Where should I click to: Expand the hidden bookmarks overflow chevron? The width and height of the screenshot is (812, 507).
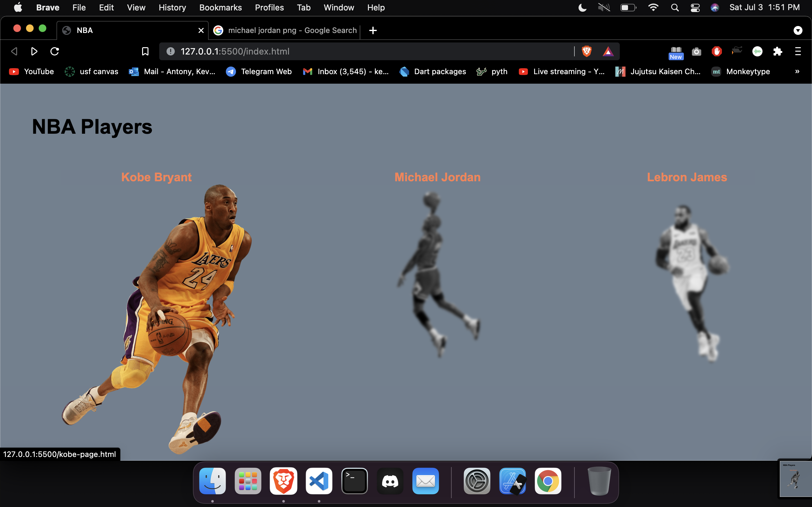(x=797, y=71)
